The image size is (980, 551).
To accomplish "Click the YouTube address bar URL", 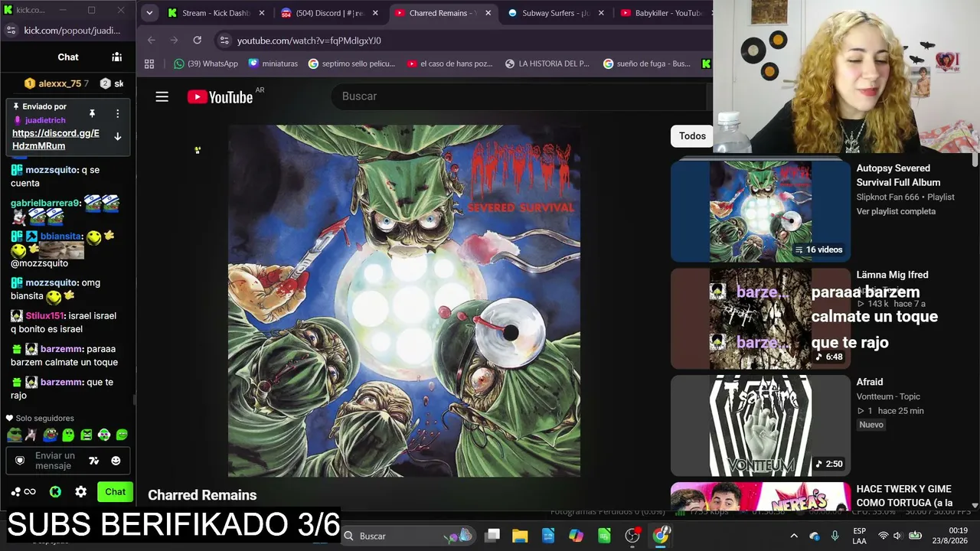I will tap(309, 41).
